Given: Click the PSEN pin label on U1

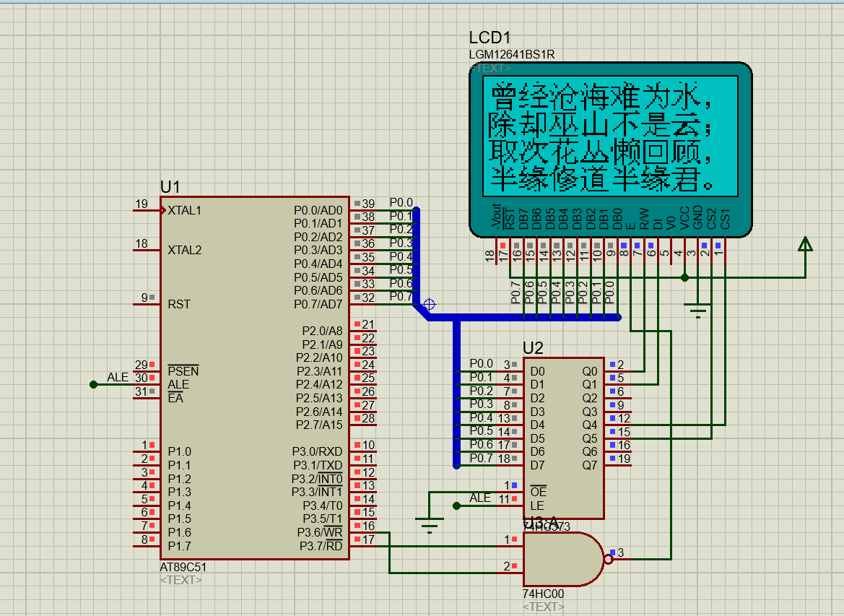Looking at the screenshot, I should 183,370.
